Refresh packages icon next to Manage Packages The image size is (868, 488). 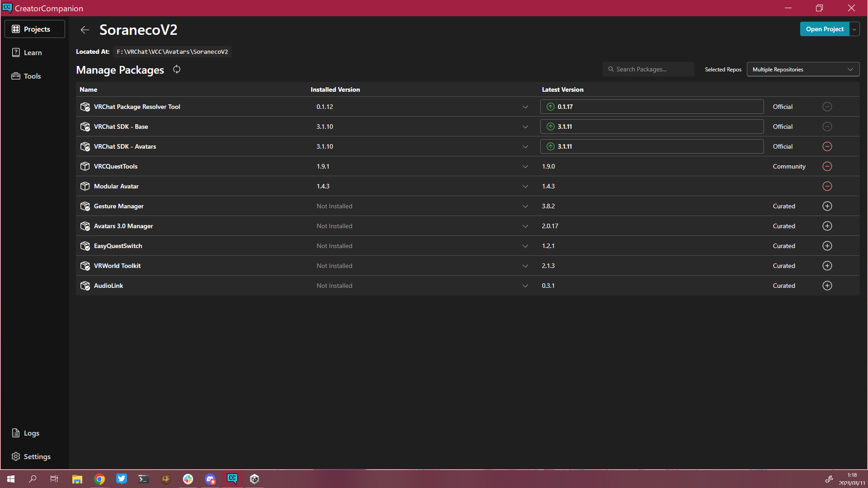tap(177, 70)
